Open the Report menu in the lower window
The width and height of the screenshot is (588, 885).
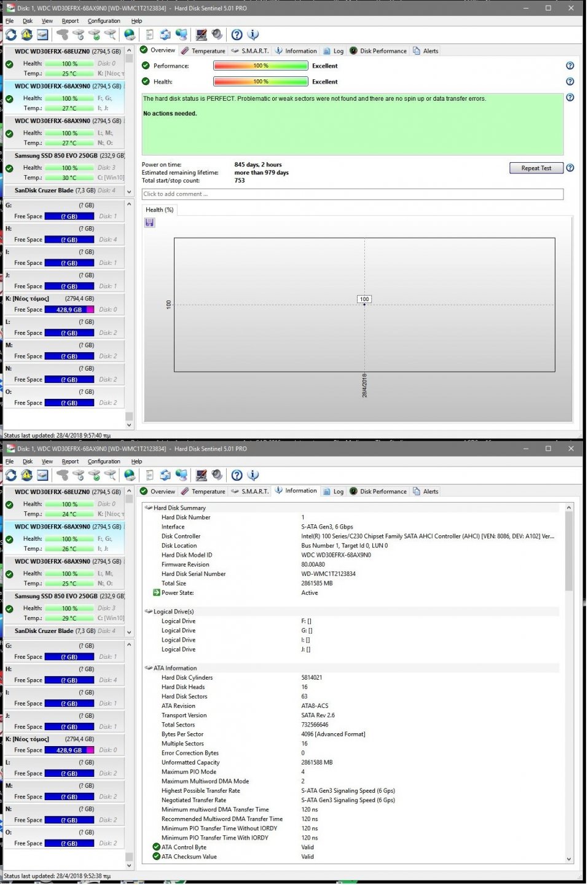(x=70, y=462)
